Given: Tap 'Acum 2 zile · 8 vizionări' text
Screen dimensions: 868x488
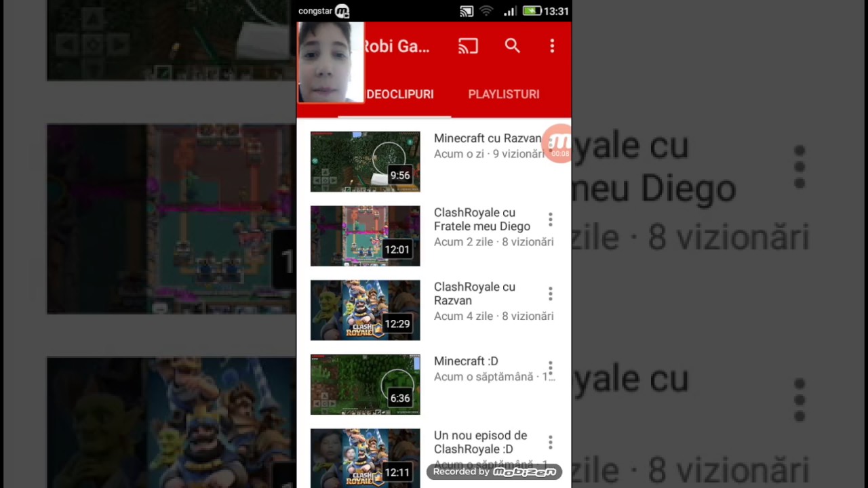Looking at the screenshot, I should 494,242.
